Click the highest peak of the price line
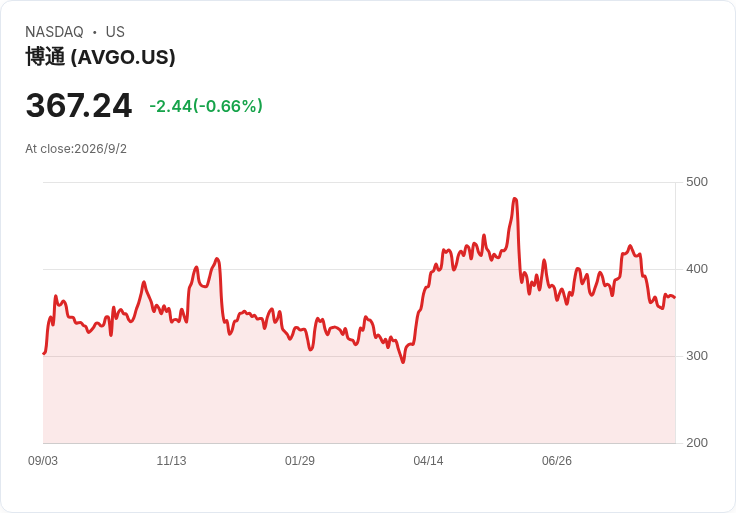Image resolution: width=736 pixels, height=513 pixels. pyautogui.click(x=515, y=199)
